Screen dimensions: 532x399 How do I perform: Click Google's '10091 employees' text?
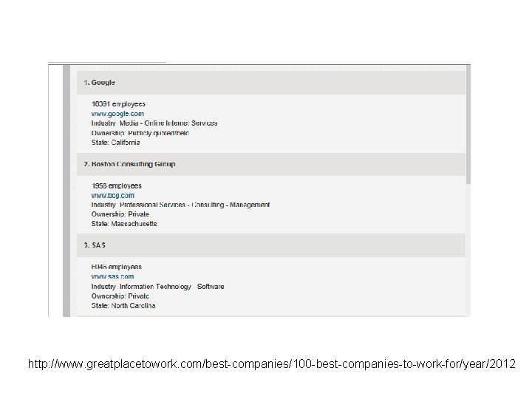point(118,104)
